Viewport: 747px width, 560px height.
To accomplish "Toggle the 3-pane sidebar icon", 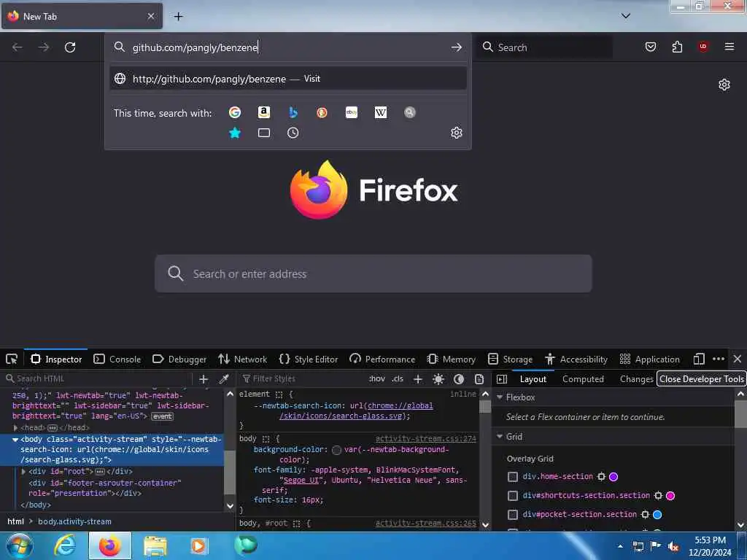I will coord(502,379).
